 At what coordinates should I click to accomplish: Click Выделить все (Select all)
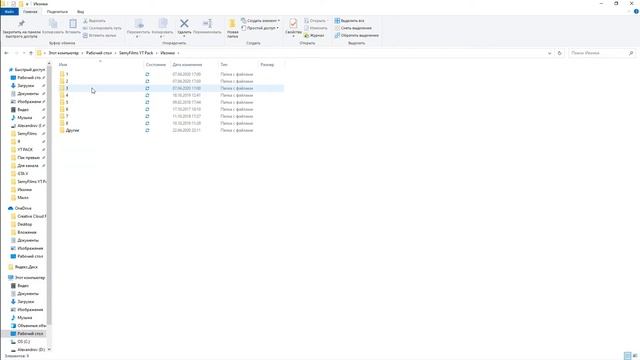pos(349,21)
